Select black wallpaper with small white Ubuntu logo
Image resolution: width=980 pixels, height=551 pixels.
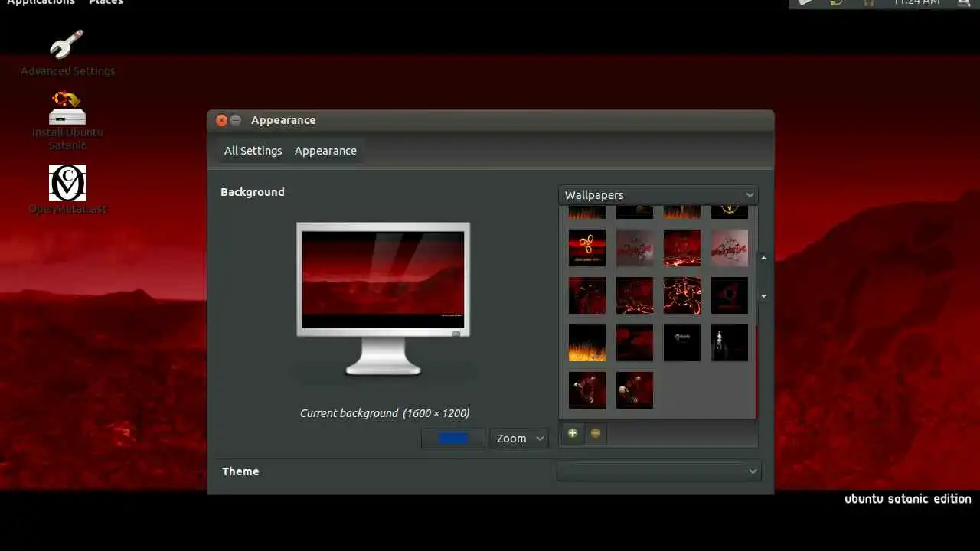click(682, 343)
